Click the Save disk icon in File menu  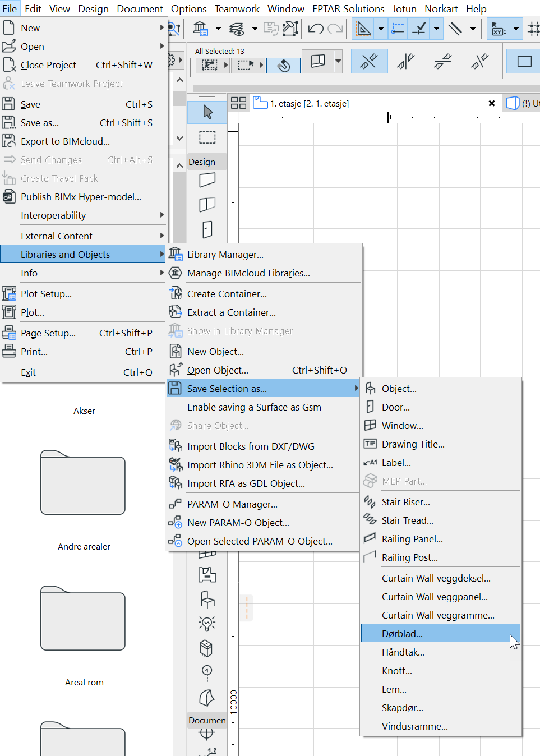point(8,104)
